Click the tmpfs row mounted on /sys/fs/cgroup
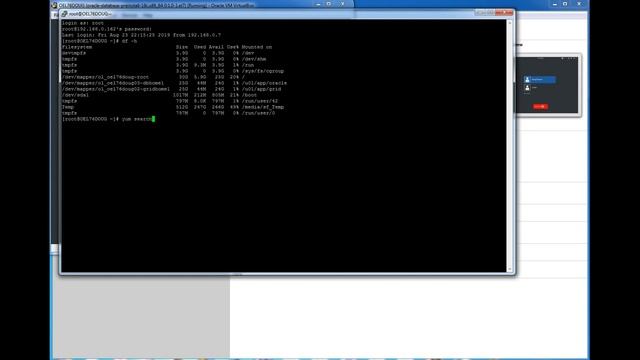This screenshot has width=640, height=360. click(x=173, y=71)
